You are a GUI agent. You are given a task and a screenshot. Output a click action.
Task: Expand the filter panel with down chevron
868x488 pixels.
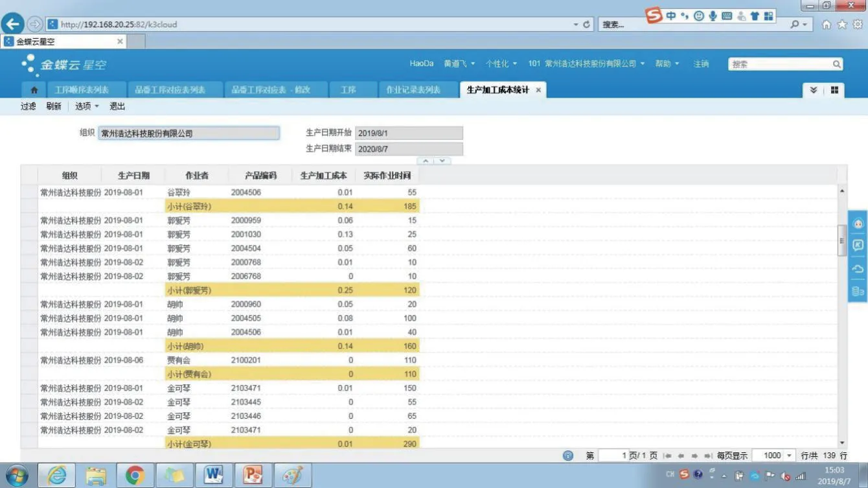coord(442,161)
